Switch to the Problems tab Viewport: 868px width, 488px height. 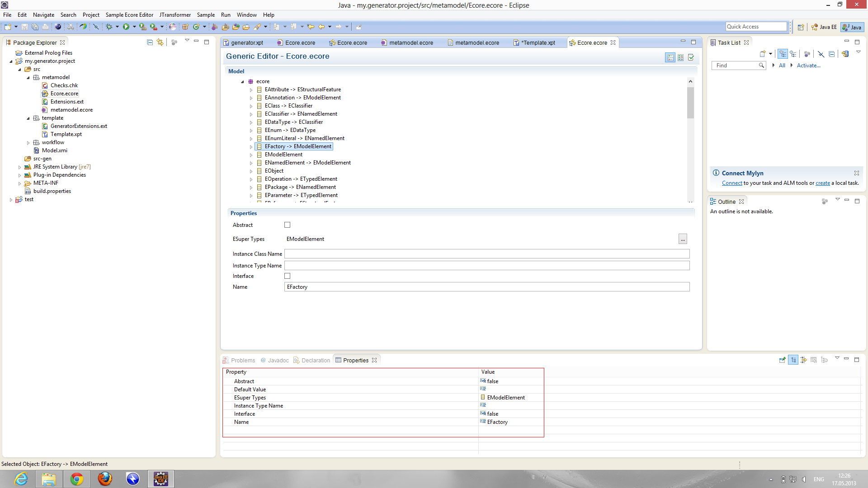tap(239, 360)
